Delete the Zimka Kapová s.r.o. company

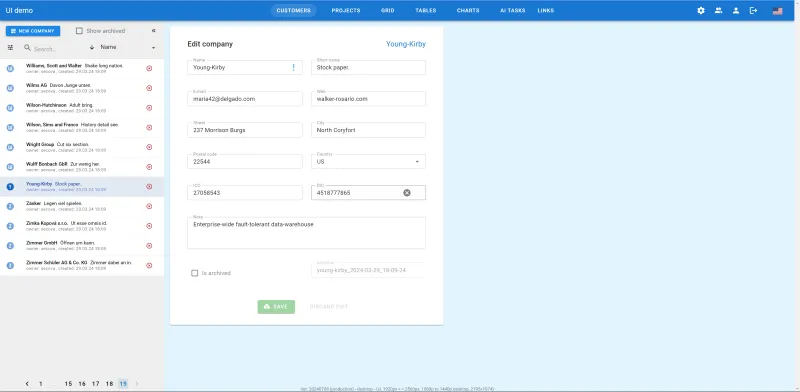[149, 226]
